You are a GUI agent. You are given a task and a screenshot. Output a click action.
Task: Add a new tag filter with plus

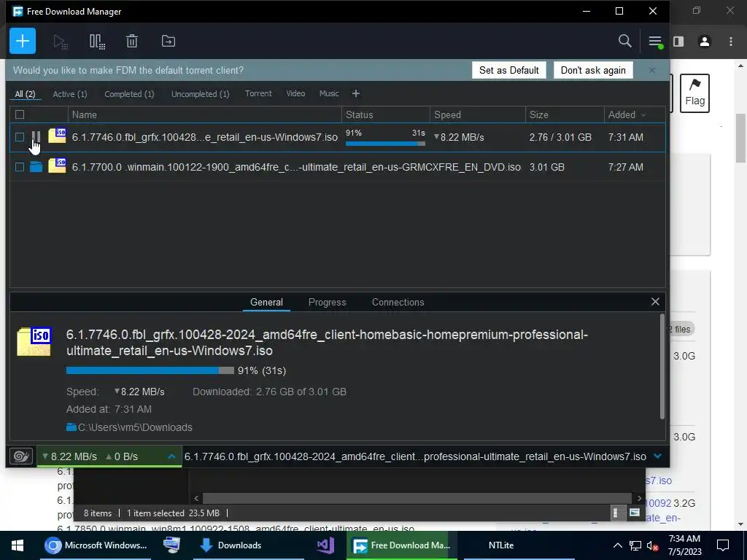pyautogui.click(x=356, y=93)
